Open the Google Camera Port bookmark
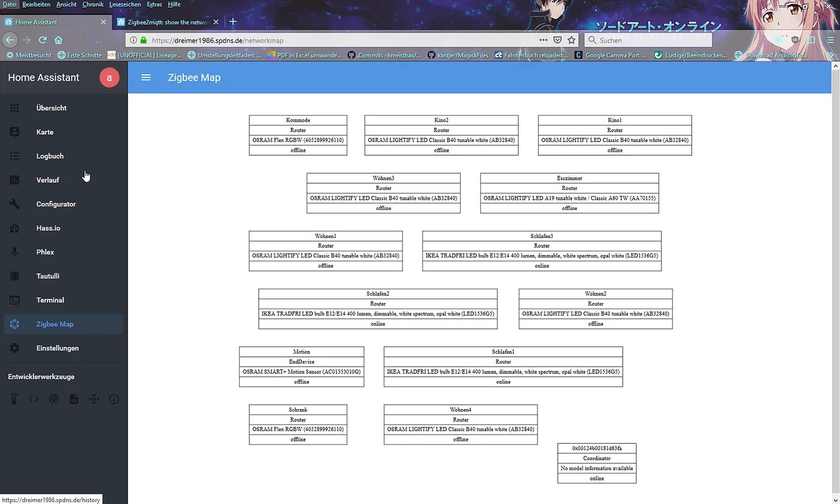Screen dimensions: 840x504 612,55
